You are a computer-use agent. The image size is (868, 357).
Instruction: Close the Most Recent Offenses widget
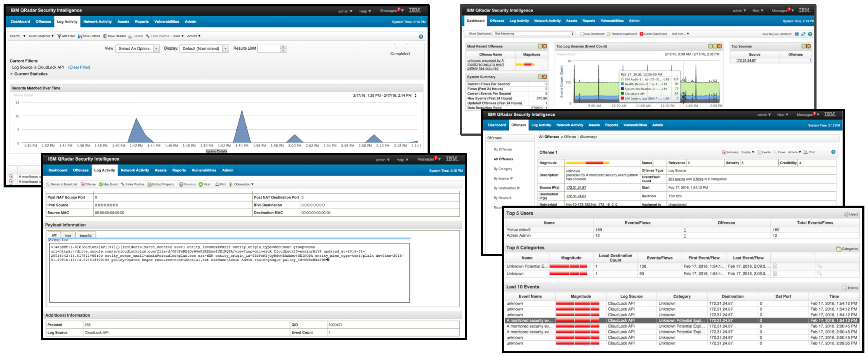[544, 46]
